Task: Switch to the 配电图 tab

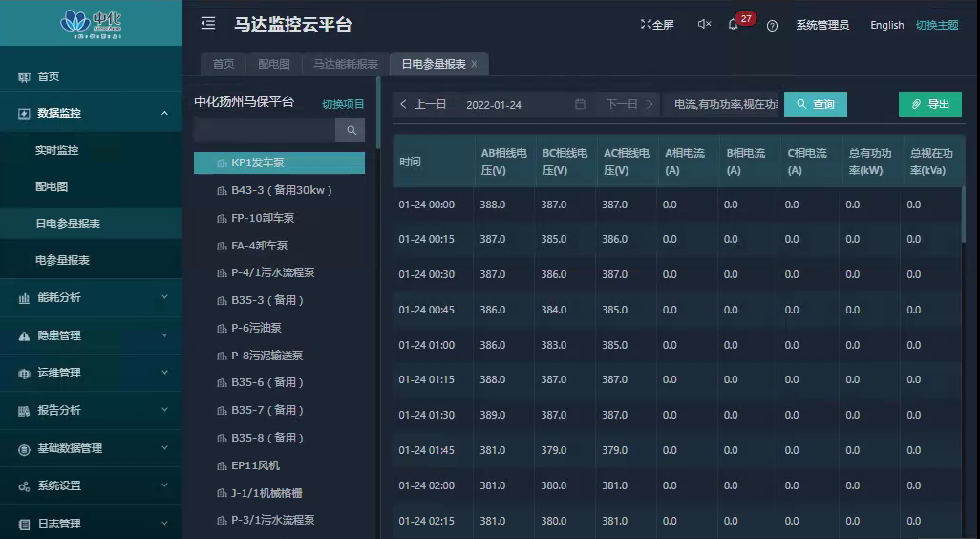Action: 274,64
